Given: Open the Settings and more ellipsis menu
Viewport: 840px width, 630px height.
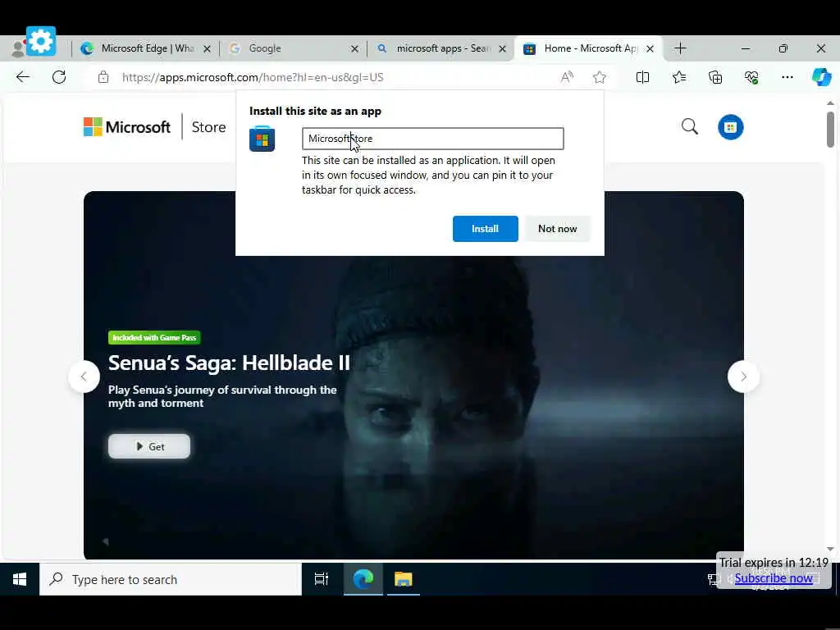Looking at the screenshot, I should 787,77.
